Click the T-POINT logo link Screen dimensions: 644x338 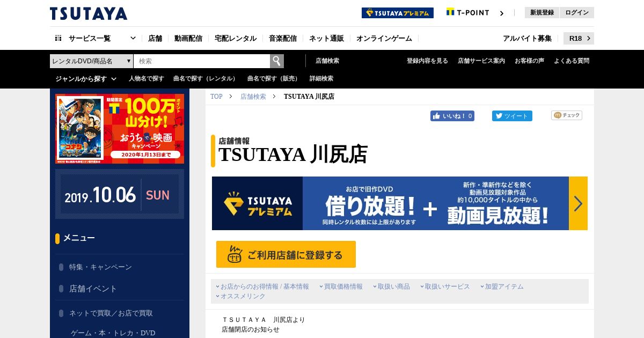467,12
